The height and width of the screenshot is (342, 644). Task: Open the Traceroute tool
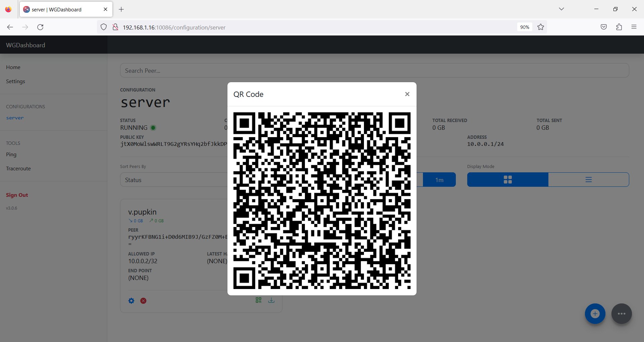pos(18,169)
